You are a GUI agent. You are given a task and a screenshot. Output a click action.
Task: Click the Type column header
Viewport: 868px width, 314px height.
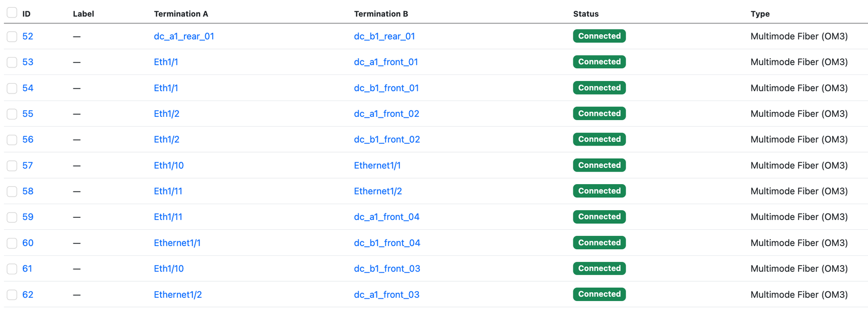760,14
